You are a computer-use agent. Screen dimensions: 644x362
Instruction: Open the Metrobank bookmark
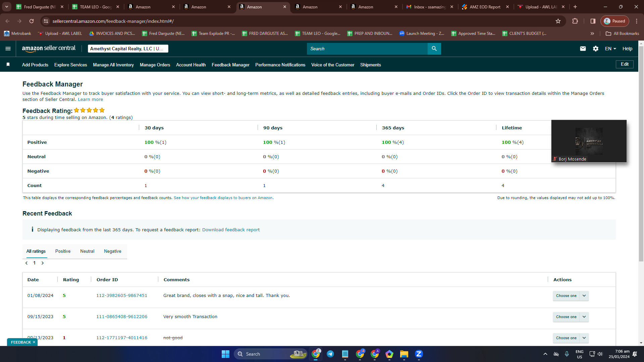tap(17, 34)
